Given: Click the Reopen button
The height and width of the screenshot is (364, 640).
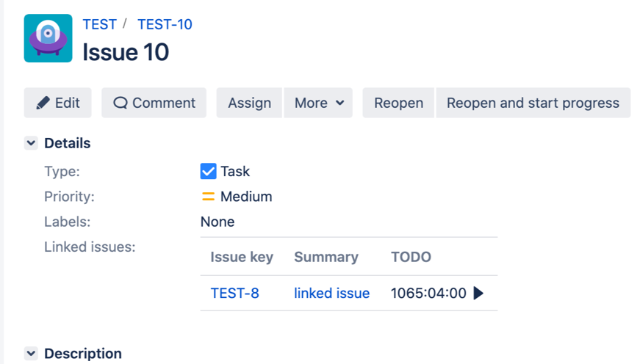Looking at the screenshot, I should pyautogui.click(x=398, y=103).
